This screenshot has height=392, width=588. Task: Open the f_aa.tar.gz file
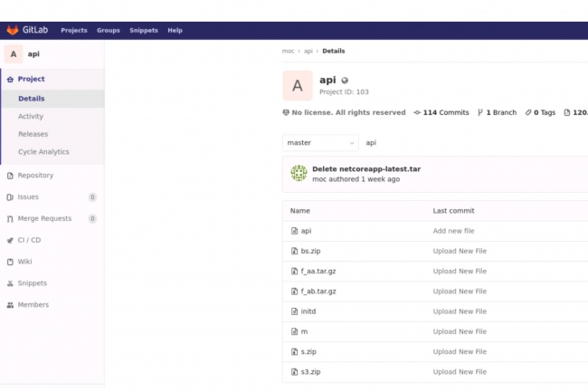click(318, 271)
